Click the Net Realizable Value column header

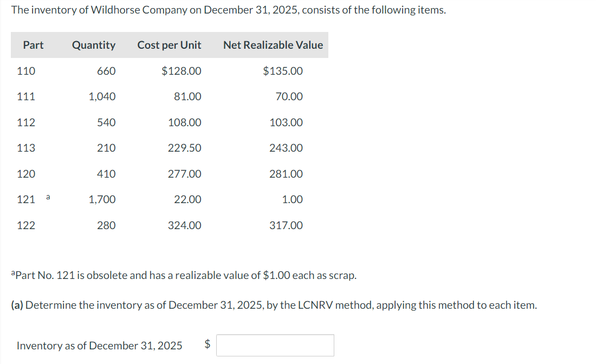pyautogui.click(x=273, y=45)
